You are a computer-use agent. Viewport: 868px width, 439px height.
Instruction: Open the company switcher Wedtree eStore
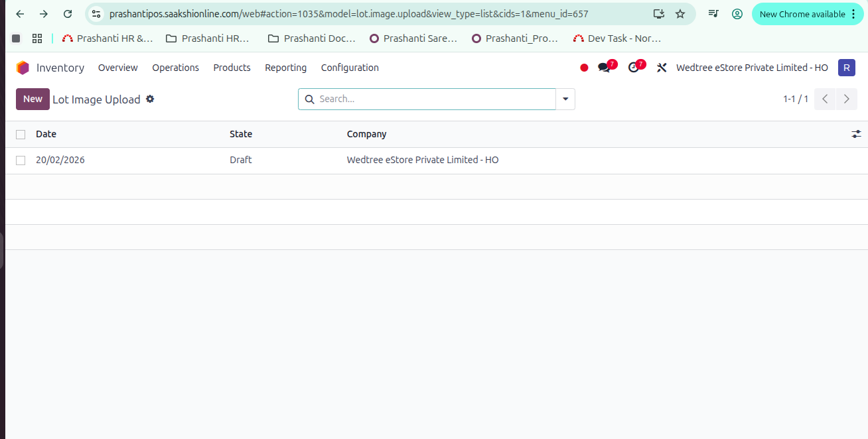752,68
